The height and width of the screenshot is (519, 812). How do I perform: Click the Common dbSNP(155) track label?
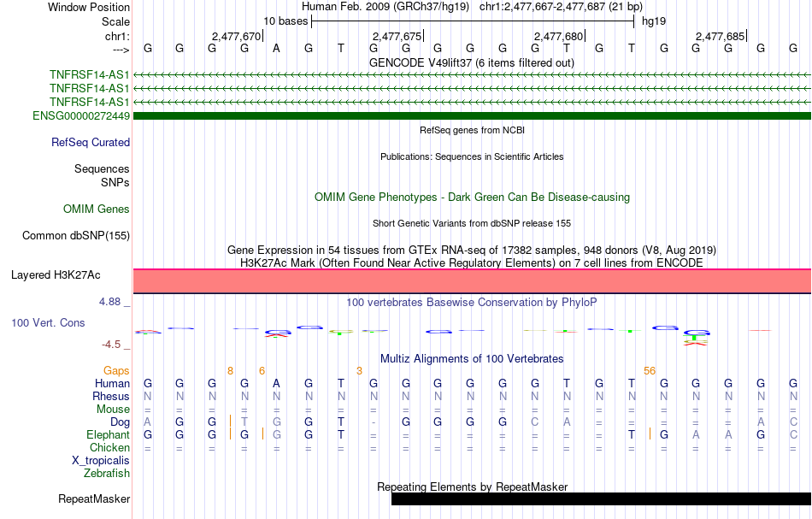(x=76, y=236)
